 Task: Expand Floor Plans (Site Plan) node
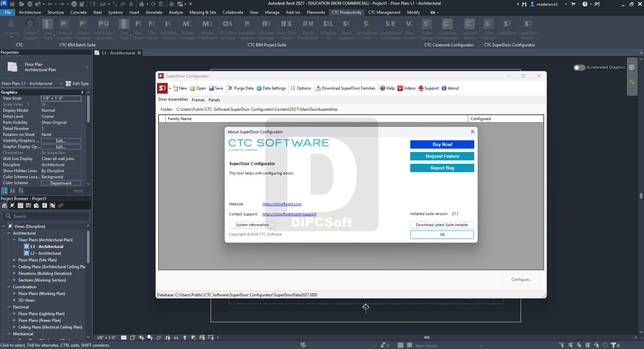tap(14, 260)
